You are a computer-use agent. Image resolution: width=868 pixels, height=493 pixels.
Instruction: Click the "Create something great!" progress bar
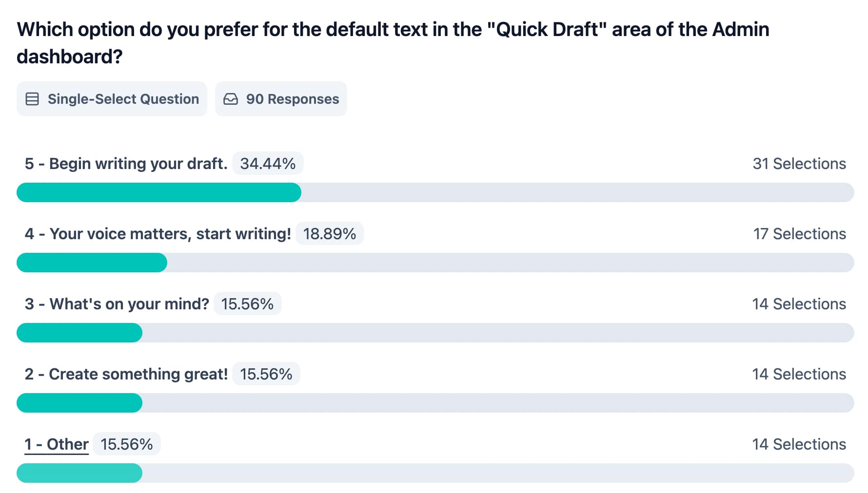[x=435, y=403]
